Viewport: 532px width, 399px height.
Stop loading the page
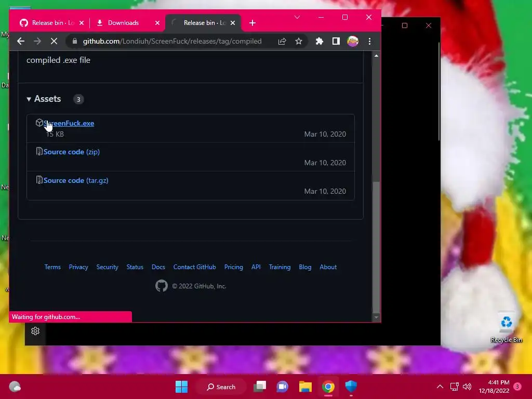pos(54,41)
